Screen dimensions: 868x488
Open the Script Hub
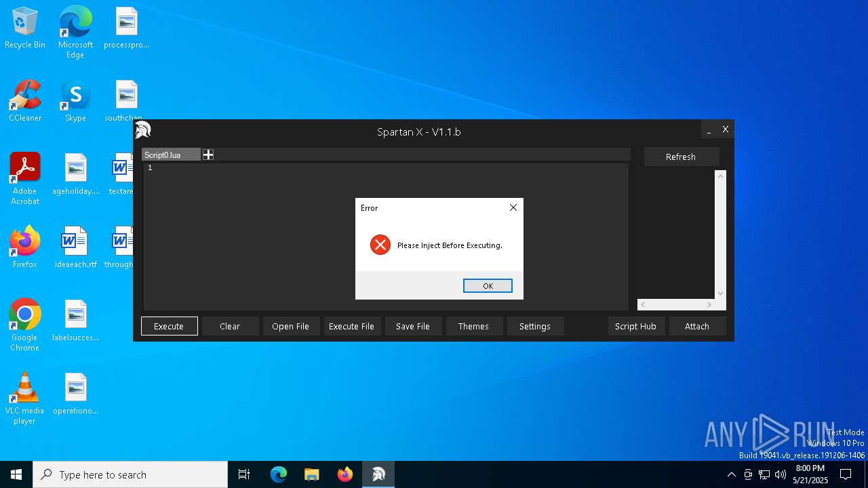coord(635,326)
